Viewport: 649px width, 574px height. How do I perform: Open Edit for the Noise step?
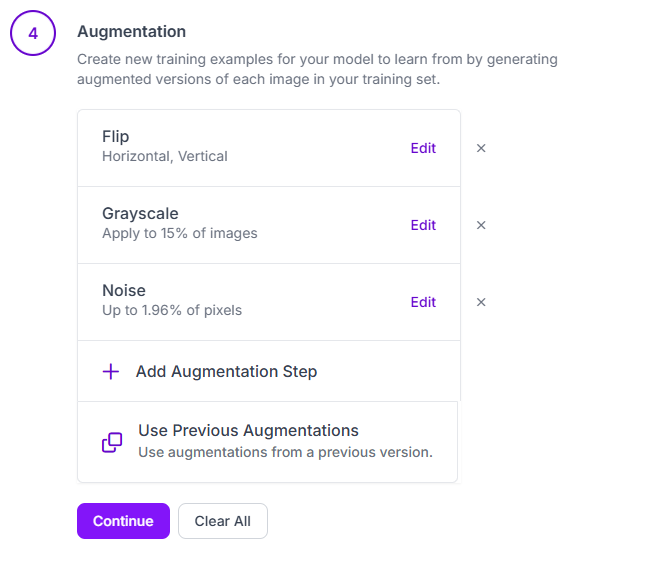click(423, 302)
